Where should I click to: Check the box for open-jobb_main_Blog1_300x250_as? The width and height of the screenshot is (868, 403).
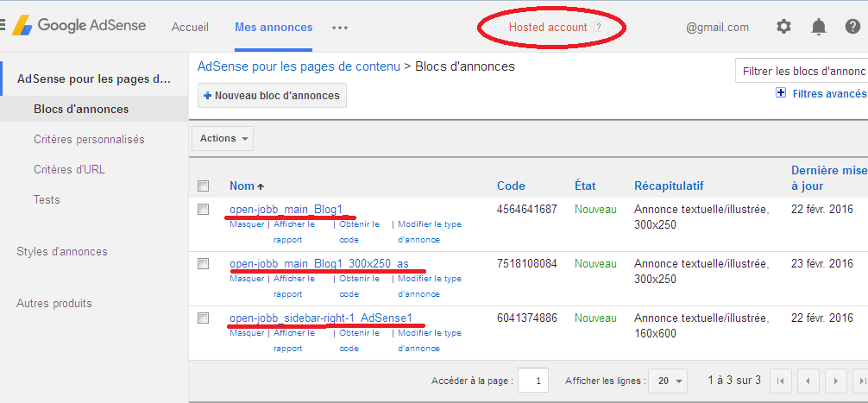coord(203,263)
